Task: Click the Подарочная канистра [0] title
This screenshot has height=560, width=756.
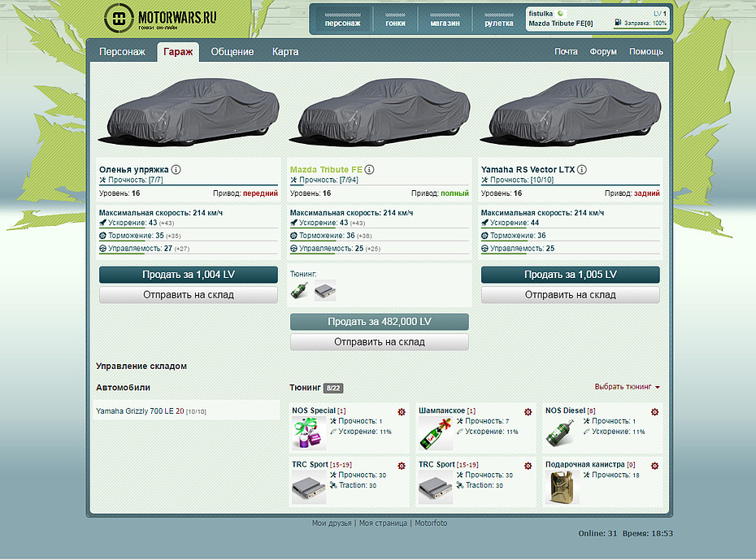Action: 590,465
